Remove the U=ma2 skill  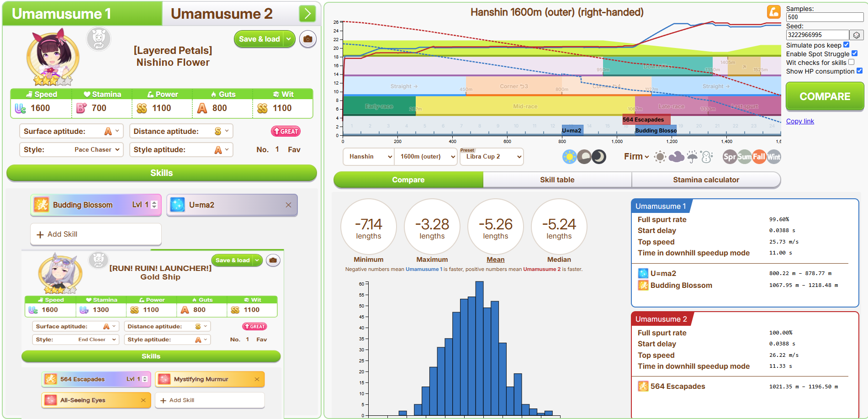288,205
